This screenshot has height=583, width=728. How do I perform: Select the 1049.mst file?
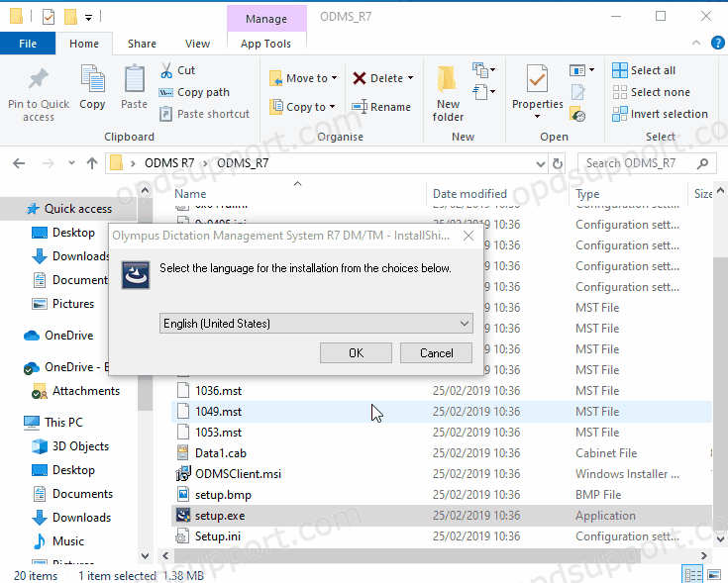click(441, 412)
